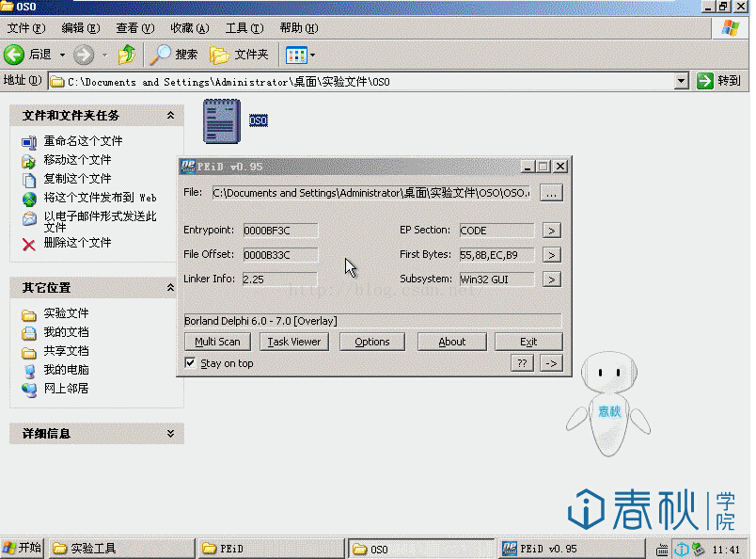Open the address bar dropdown arrow
This screenshot has height=559, width=756.
681,81
